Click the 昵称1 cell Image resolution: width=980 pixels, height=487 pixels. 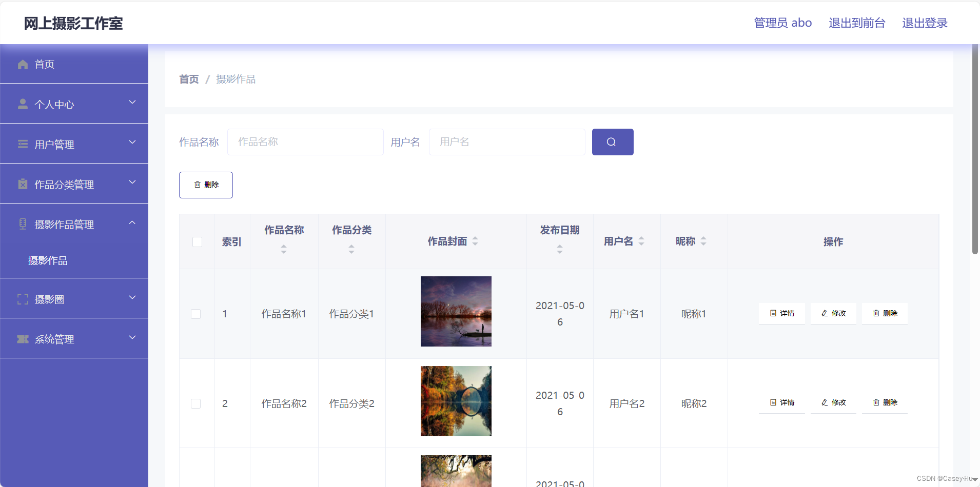click(x=694, y=314)
